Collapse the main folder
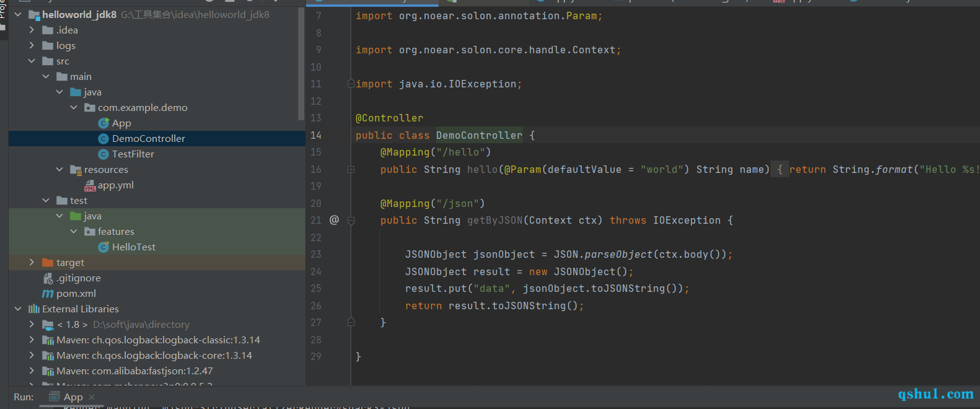 46,76
